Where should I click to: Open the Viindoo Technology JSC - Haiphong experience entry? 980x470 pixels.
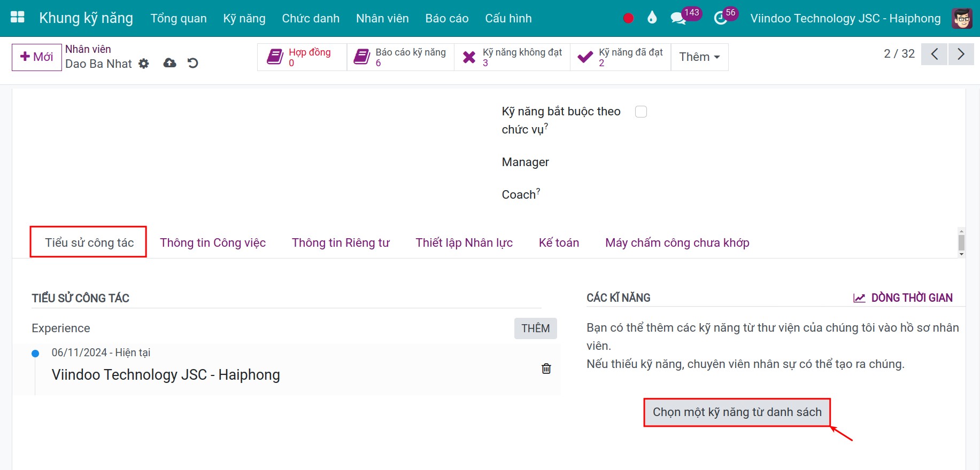point(166,375)
